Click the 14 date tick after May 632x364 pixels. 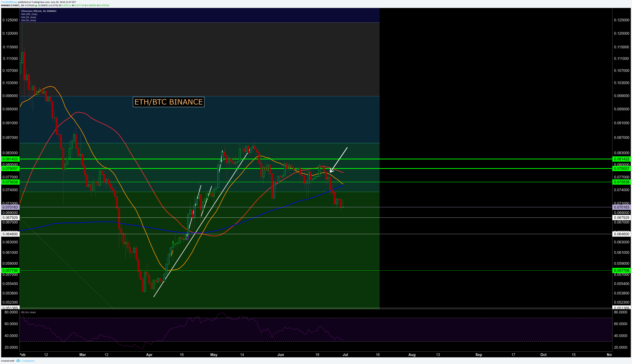pyautogui.click(x=242, y=355)
